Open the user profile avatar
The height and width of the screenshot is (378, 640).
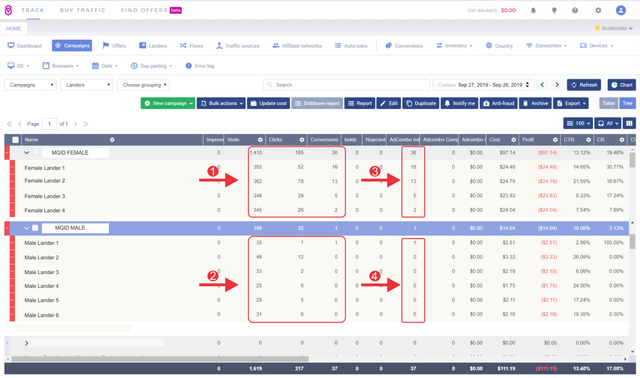pos(621,10)
